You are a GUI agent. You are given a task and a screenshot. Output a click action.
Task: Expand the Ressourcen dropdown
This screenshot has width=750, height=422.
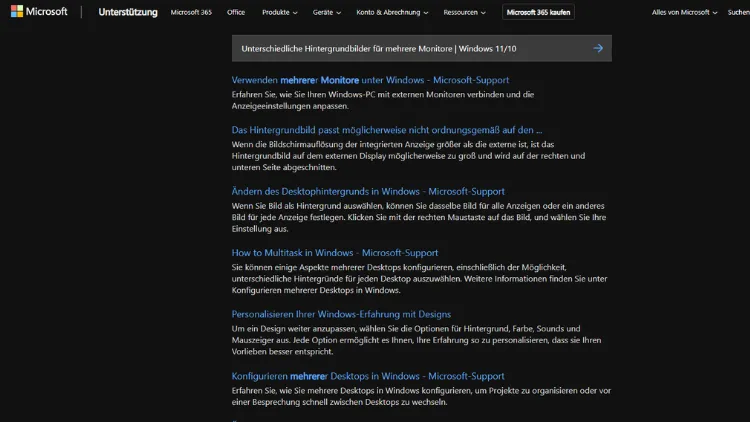coord(464,12)
